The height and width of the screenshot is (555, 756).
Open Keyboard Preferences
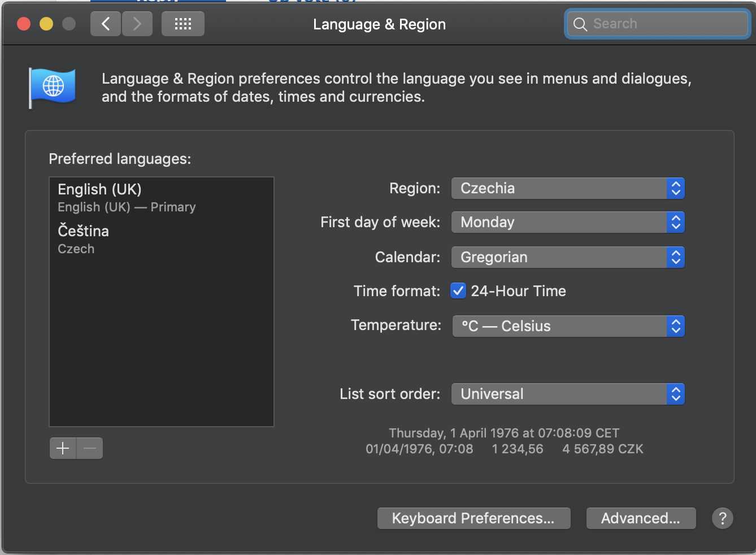coord(473,518)
